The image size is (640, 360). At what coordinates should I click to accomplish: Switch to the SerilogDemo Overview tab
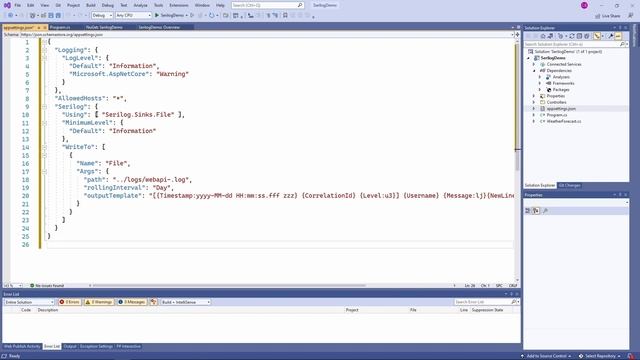click(x=159, y=27)
